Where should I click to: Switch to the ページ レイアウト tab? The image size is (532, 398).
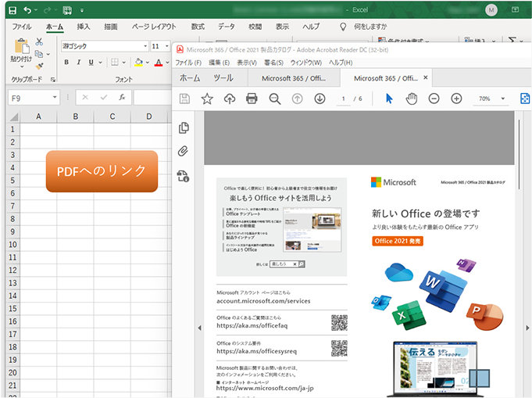pyautogui.click(x=154, y=27)
